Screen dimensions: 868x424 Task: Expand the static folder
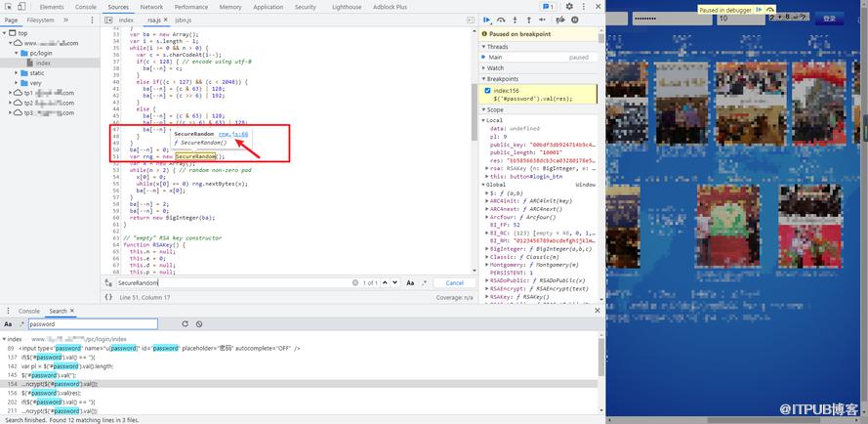coord(17,72)
